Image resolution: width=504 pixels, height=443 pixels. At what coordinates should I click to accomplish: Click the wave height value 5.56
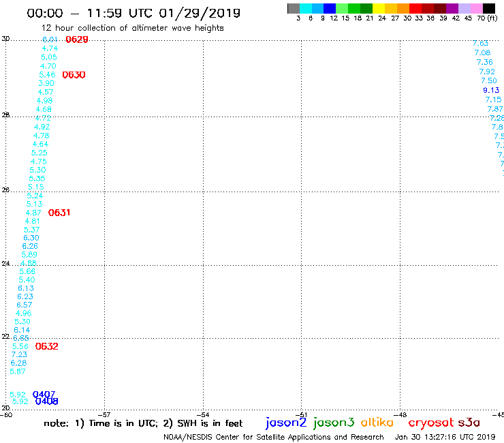20,346
